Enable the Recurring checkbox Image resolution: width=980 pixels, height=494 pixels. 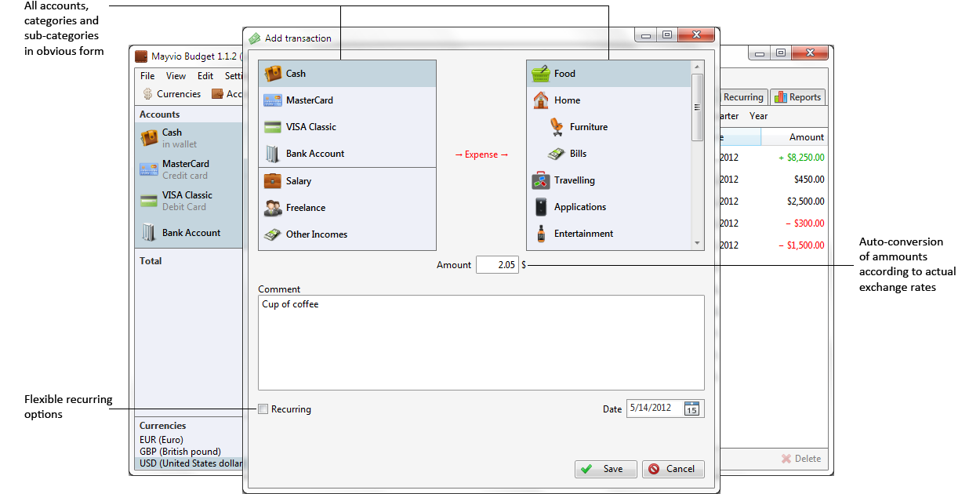point(263,409)
